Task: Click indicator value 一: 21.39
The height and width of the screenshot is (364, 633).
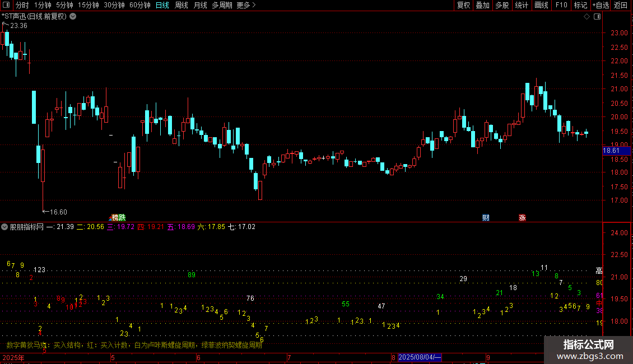Action: point(60,227)
